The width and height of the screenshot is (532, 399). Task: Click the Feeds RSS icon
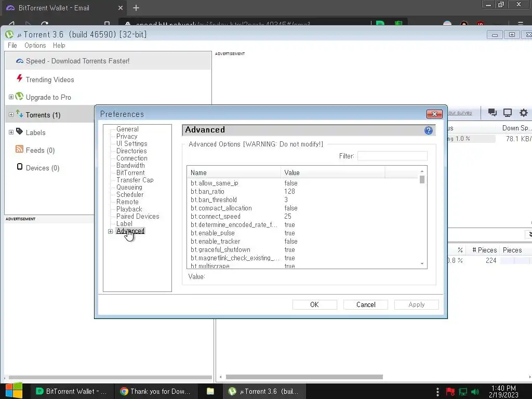tap(20, 149)
